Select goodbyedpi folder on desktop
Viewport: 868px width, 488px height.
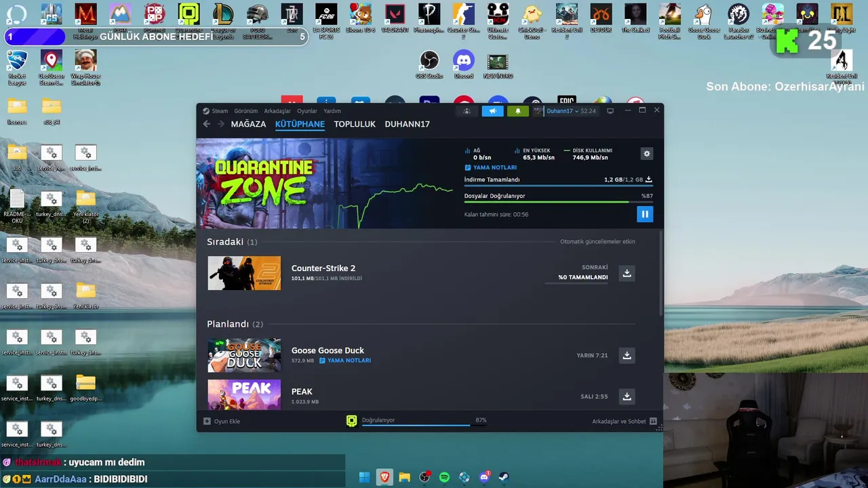(x=85, y=388)
